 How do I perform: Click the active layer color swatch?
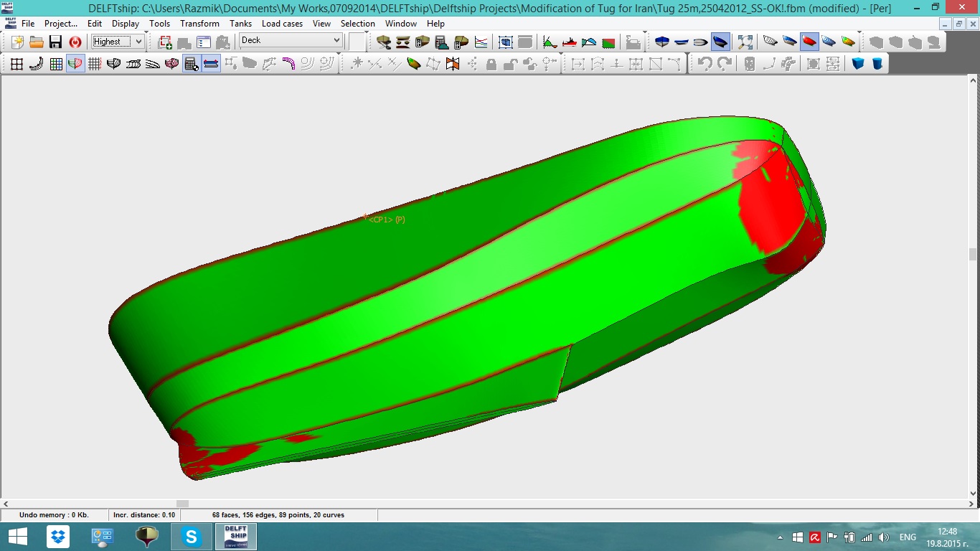click(357, 42)
